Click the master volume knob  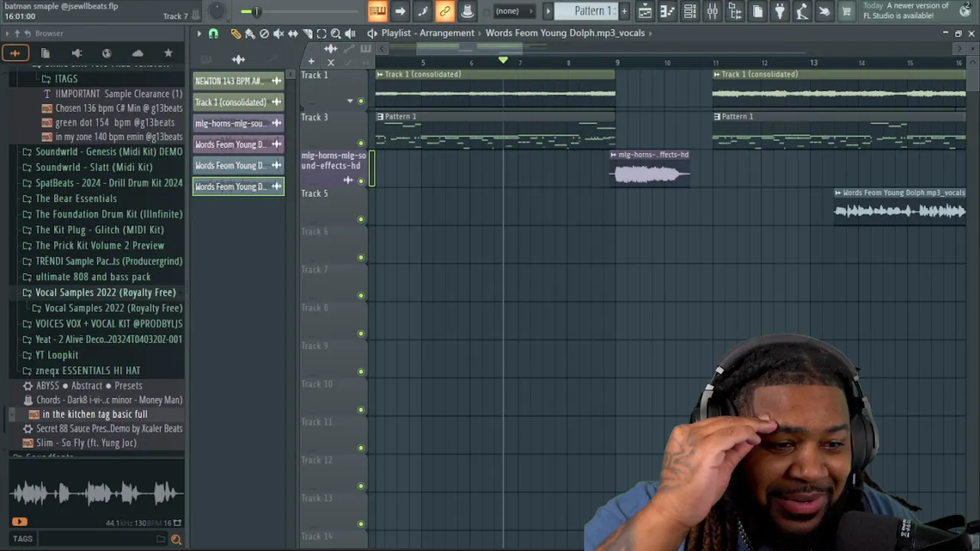point(217,11)
